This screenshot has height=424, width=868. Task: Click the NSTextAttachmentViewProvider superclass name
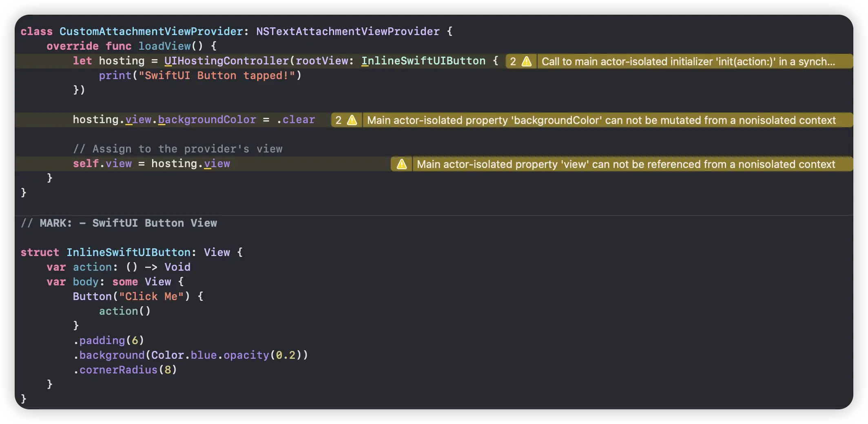coord(348,31)
